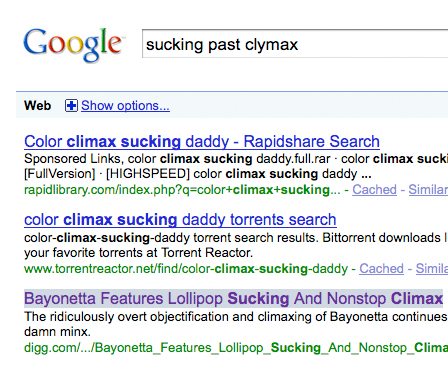Click the rapidlibrary.com green URL text
The height and width of the screenshot is (368, 448).
[182, 190]
